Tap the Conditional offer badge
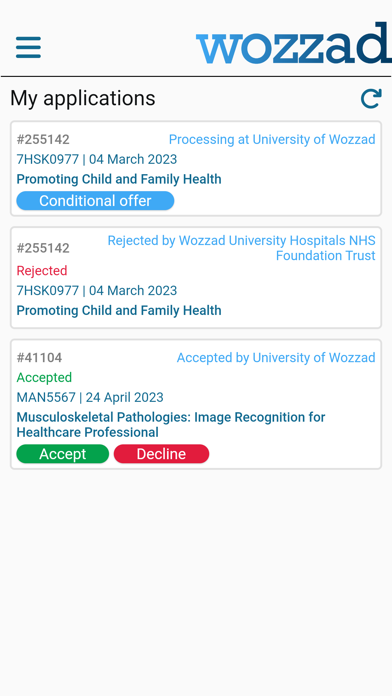Viewport: 392px width, 696px height. click(95, 201)
